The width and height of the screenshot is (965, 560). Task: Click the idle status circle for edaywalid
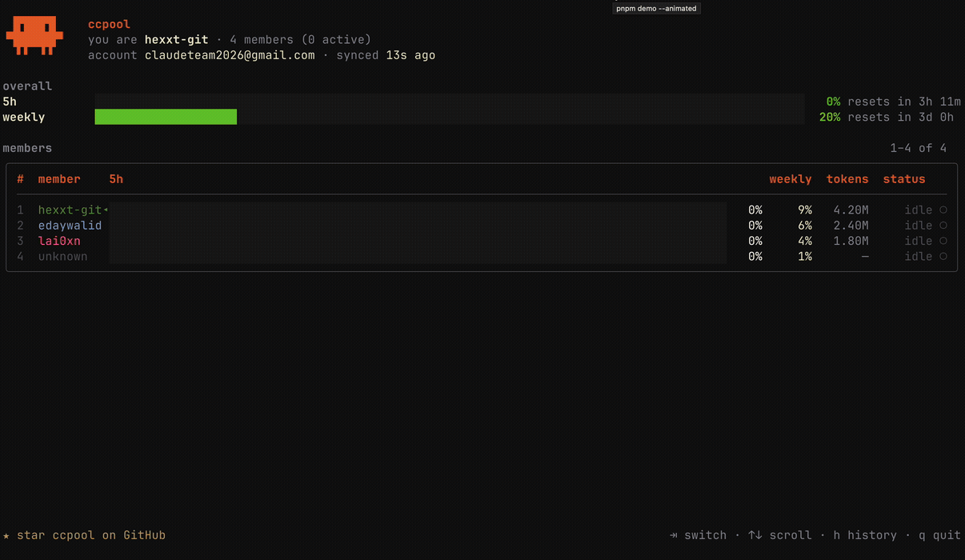[943, 226]
